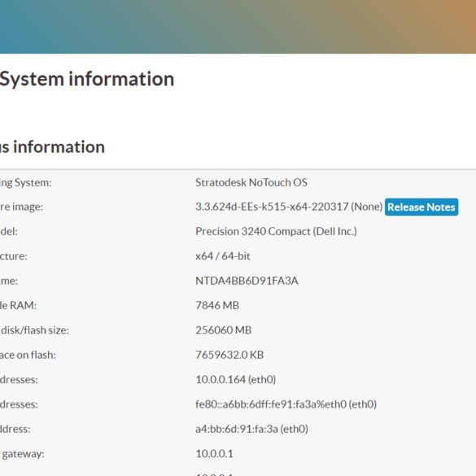Click the Stratodesk NoTouch OS value
This screenshot has width=476, height=476.
(x=251, y=182)
